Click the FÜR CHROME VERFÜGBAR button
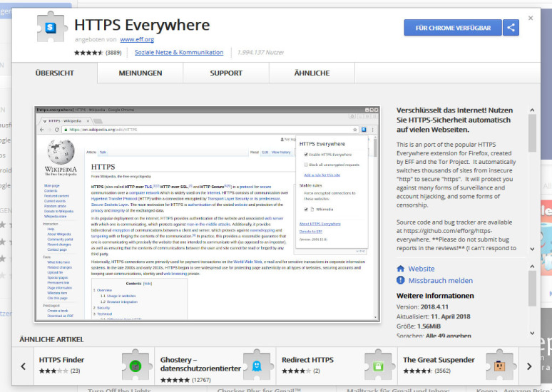Screen dimensions: 552x392 (453, 28)
